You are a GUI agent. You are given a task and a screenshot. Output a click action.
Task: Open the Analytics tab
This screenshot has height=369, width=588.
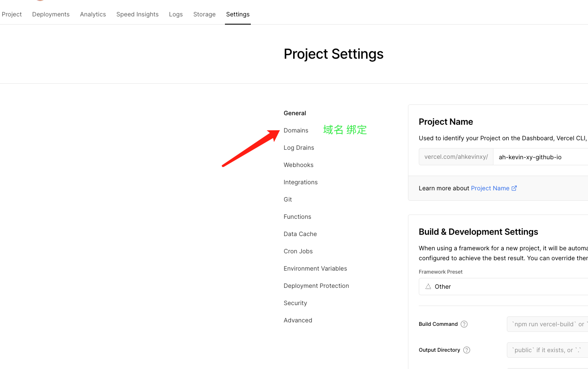click(x=93, y=14)
